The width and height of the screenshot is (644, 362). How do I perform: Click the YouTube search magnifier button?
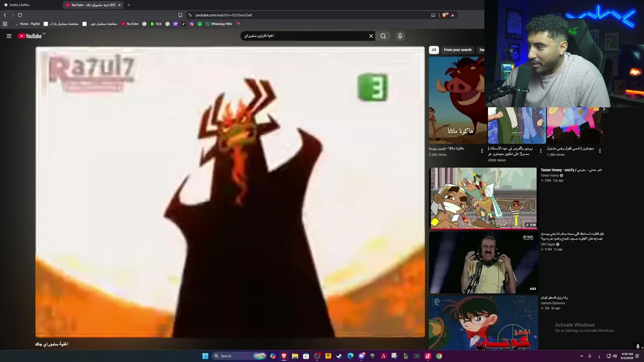[383, 36]
